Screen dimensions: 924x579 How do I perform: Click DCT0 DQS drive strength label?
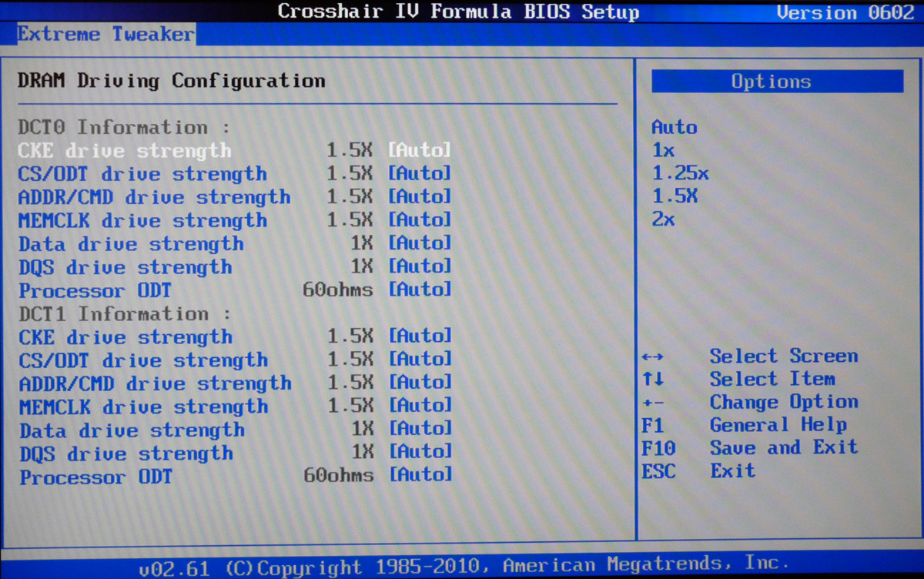pyautogui.click(x=125, y=267)
